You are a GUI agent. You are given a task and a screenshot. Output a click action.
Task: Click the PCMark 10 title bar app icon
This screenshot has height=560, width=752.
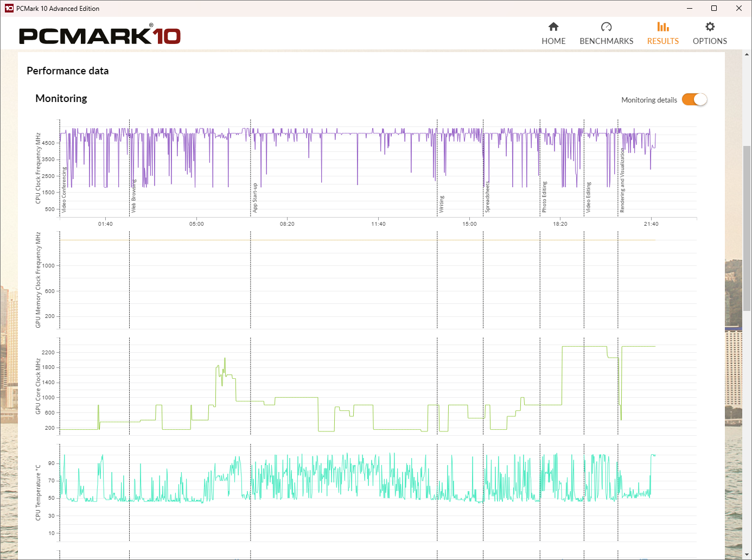click(x=9, y=8)
